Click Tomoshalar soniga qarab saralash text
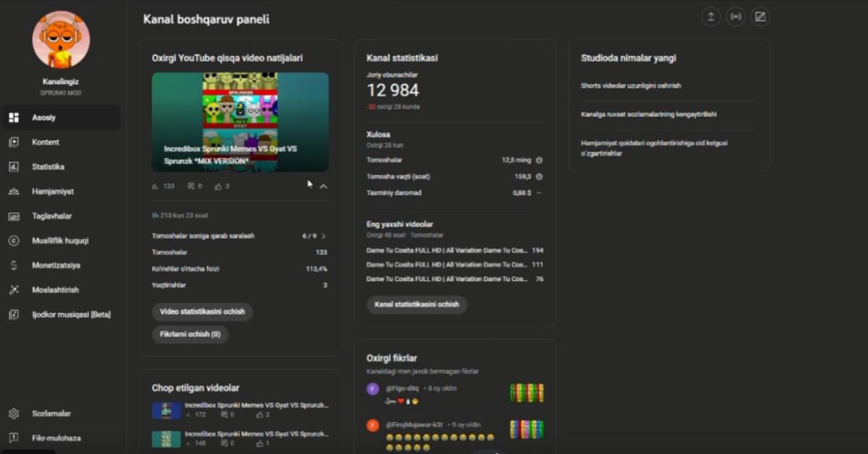 (x=203, y=236)
